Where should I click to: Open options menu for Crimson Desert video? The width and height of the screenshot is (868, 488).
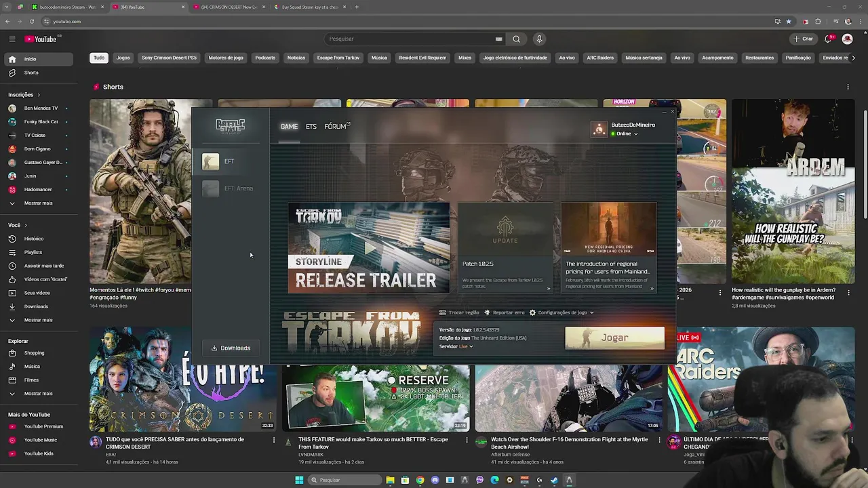point(274,440)
